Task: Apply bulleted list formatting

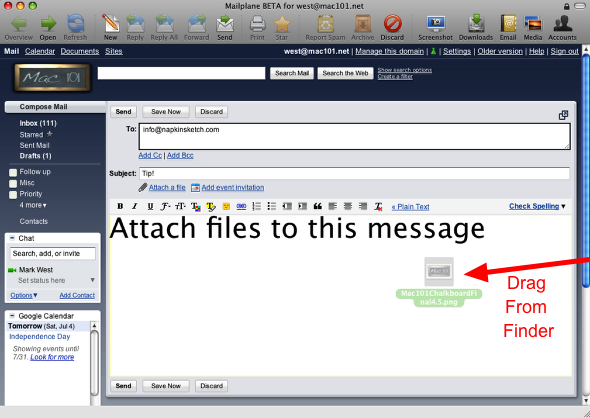Action: coord(272,206)
